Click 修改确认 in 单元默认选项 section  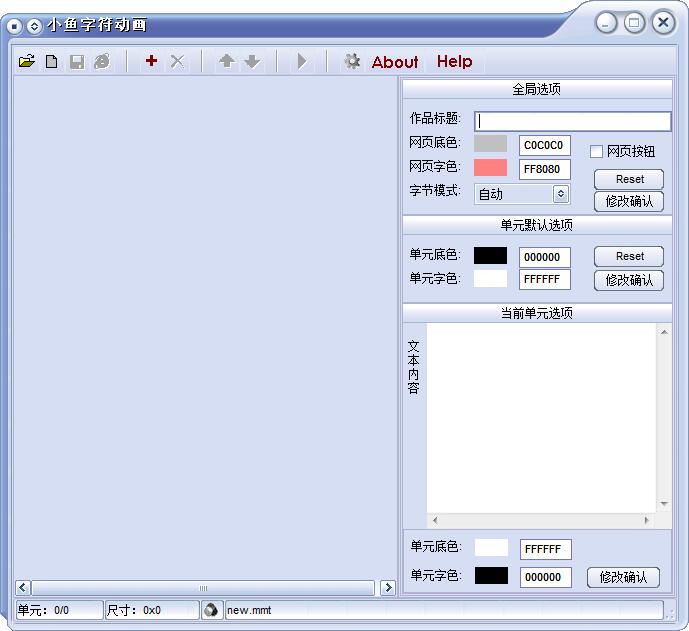[x=629, y=281]
